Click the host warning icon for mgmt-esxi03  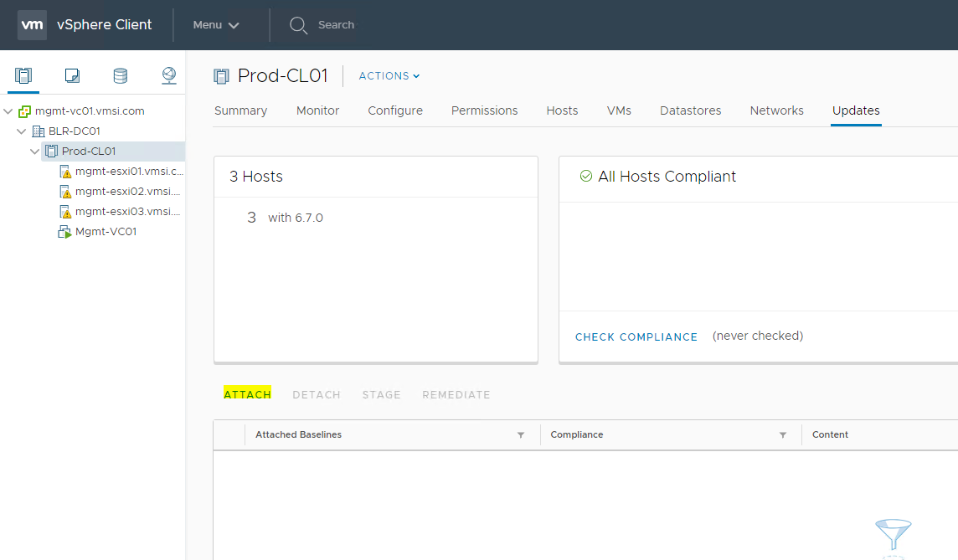coord(65,212)
